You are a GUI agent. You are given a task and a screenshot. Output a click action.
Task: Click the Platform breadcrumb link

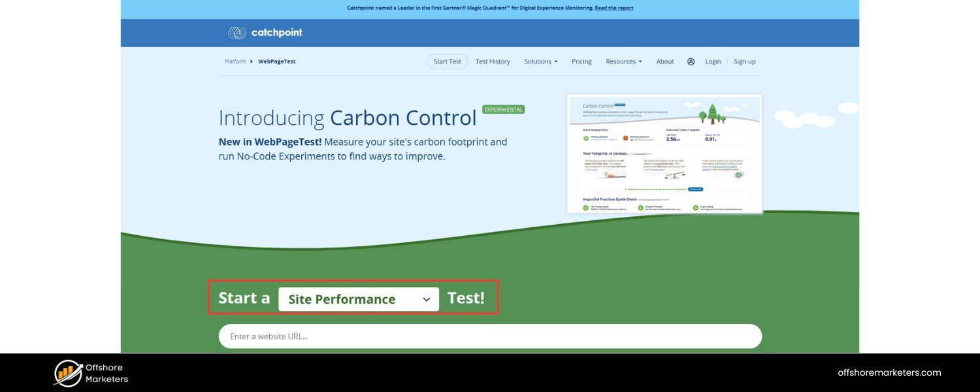click(x=235, y=61)
